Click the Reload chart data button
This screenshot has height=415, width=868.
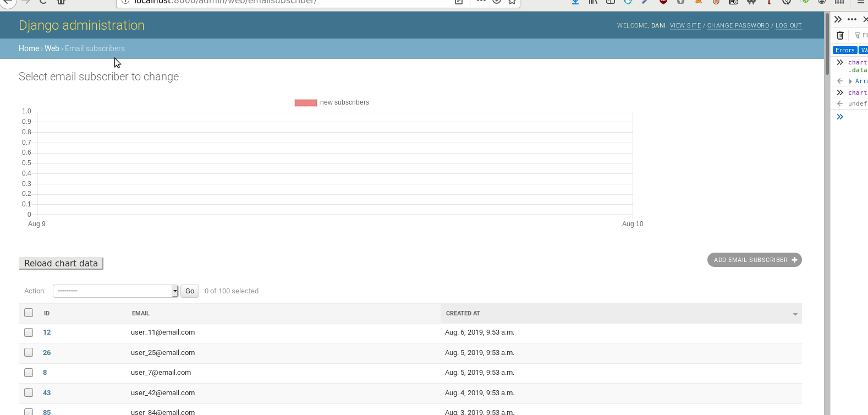[61, 264]
